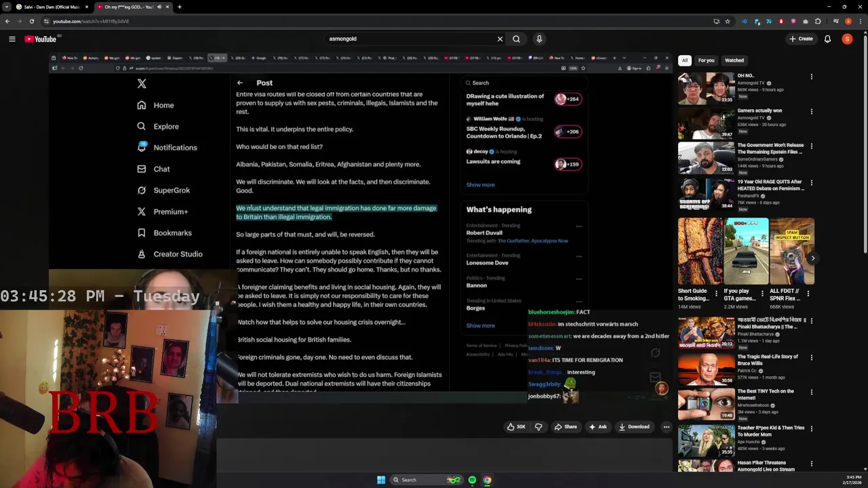Open Windows Start menu
This screenshot has height=488, width=868.
coord(381,480)
